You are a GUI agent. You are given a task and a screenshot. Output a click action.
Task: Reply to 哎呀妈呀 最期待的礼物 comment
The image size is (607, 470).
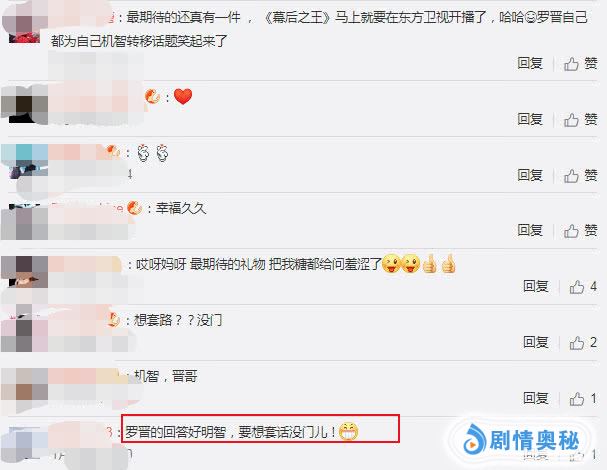536,287
